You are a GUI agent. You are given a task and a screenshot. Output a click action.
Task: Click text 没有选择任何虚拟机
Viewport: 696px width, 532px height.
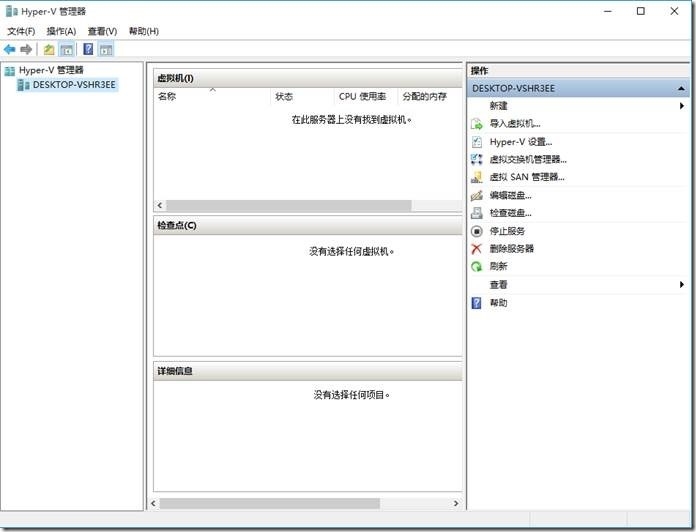pyautogui.click(x=352, y=252)
